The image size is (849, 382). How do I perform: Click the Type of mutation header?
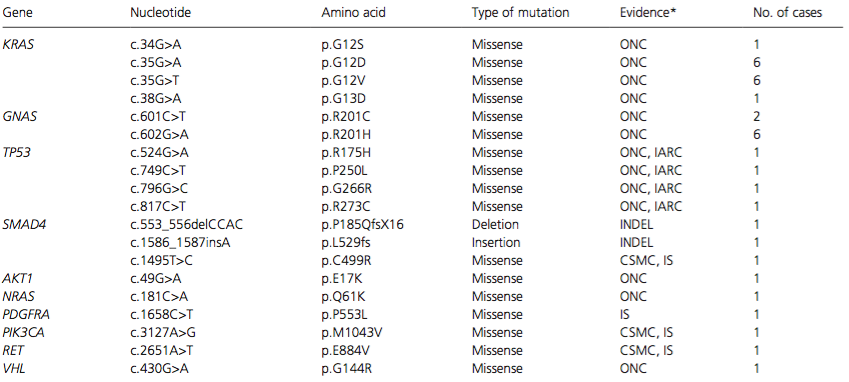point(520,12)
